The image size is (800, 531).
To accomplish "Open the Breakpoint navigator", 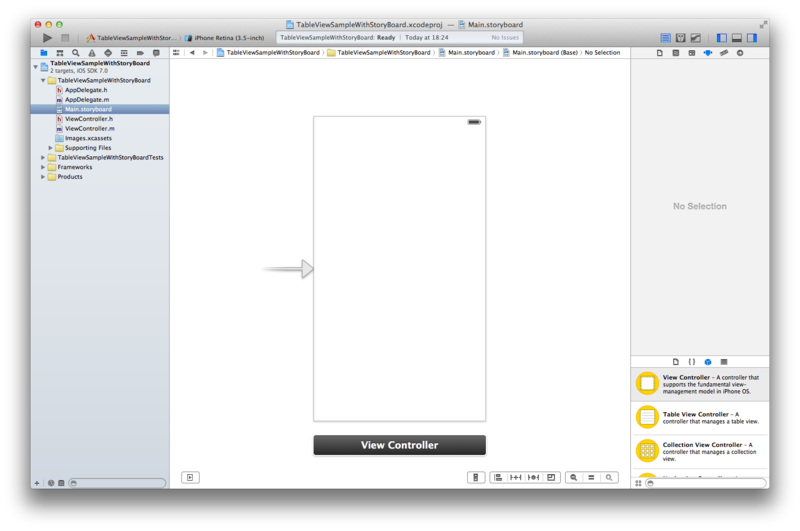I will [x=140, y=53].
